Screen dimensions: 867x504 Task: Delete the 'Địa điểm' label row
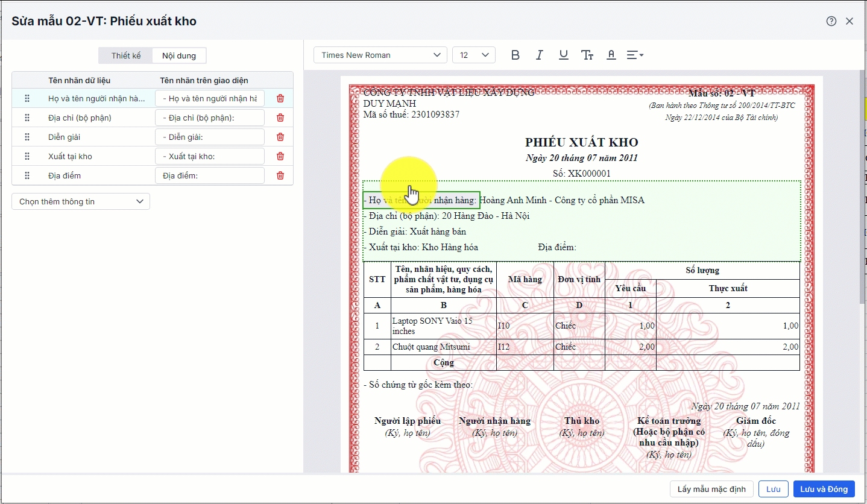point(280,175)
